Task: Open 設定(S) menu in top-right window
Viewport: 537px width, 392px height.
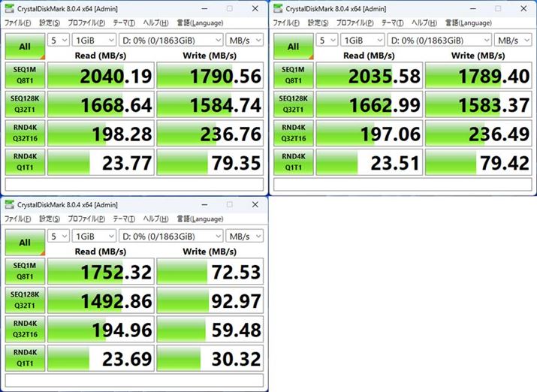Action: 318,23
